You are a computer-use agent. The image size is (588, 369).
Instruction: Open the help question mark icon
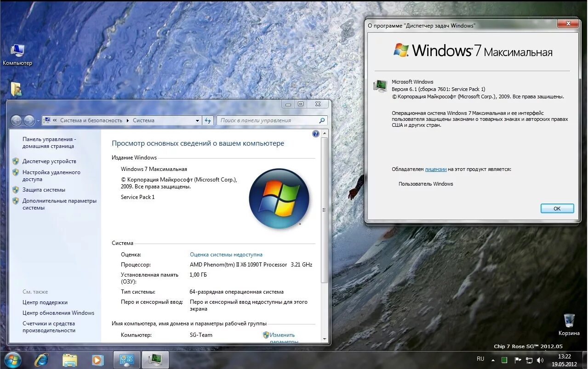316,134
